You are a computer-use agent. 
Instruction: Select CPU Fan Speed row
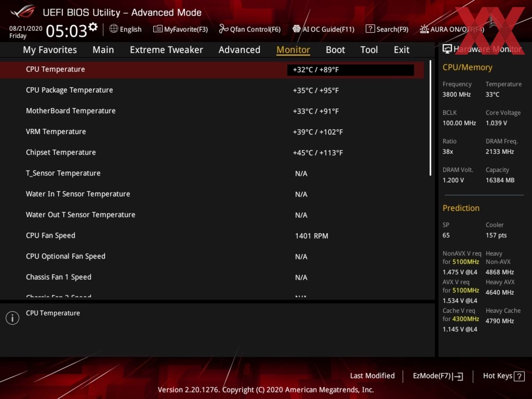[212, 235]
